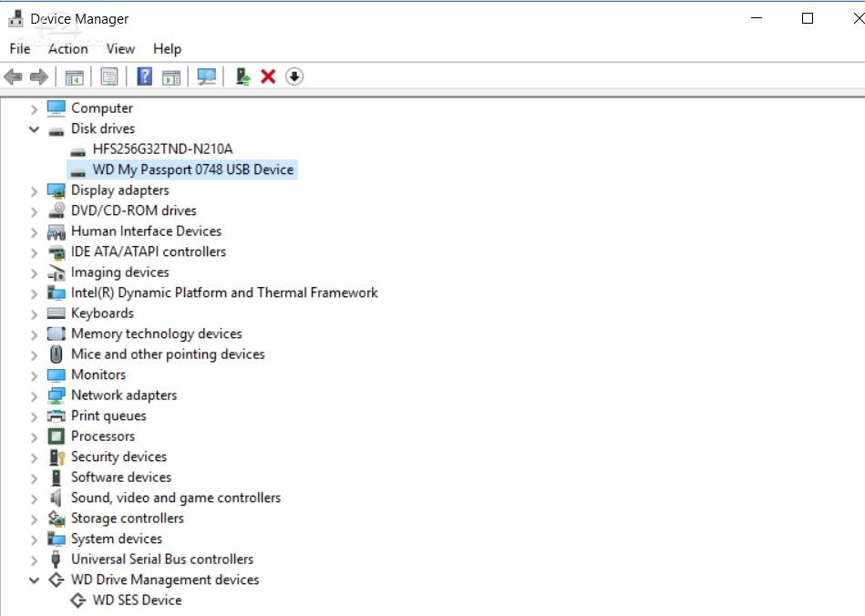Click the Update device driver icon
Screen dimensions: 865x616
[x=242, y=77]
